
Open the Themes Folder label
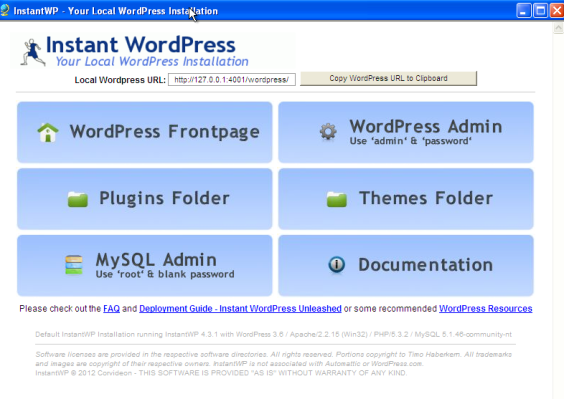(426, 198)
